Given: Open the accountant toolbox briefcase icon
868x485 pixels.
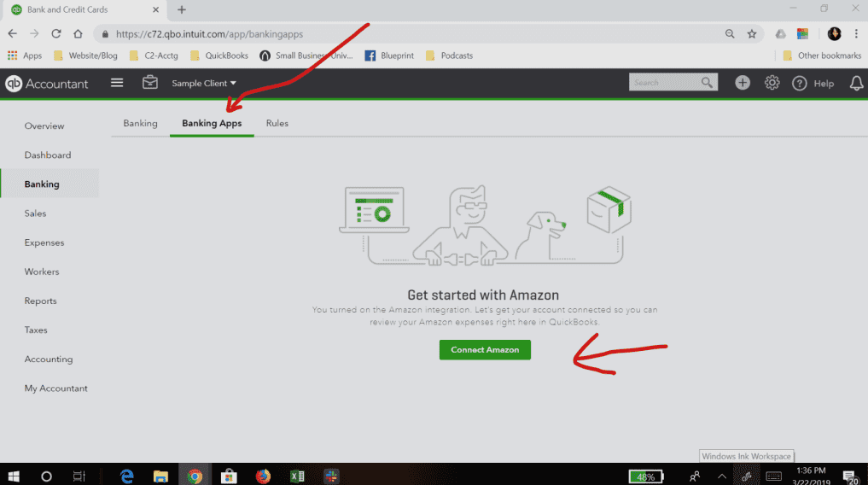Looking at the screenshot, I should pyautogui.click(x=150, y=83).
